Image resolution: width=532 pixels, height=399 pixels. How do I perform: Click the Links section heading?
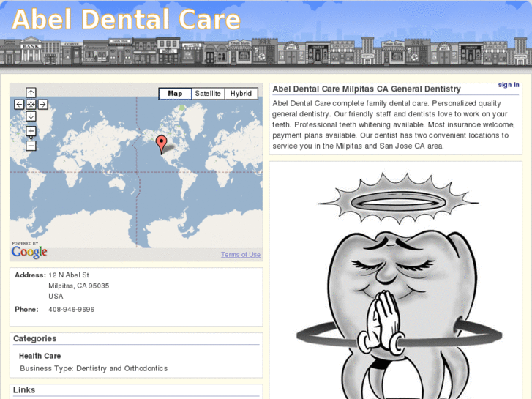pos(24,389)
